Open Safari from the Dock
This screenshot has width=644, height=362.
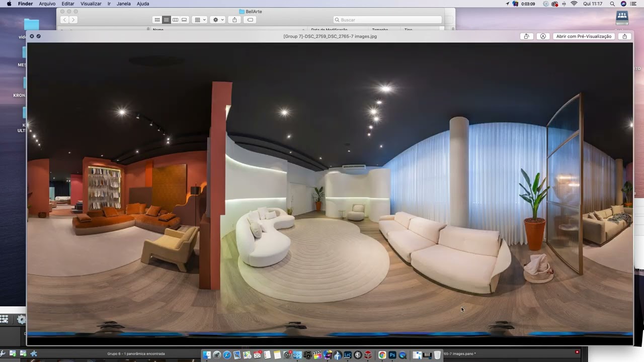coord(227,355)
